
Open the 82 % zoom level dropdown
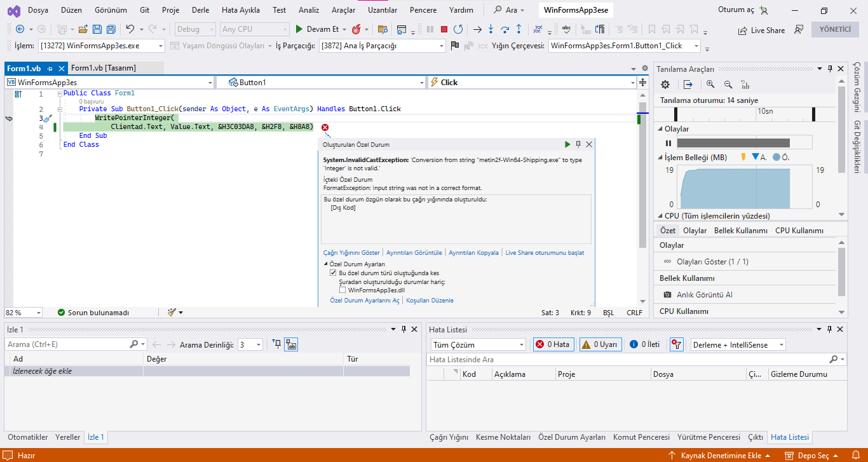pyautogui.click(x=39, y=313)
